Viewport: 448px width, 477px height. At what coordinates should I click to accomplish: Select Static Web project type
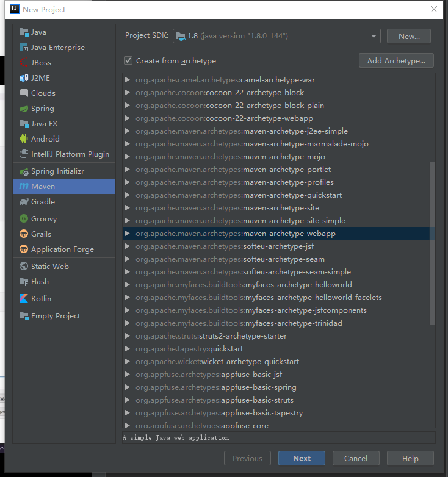64,266
